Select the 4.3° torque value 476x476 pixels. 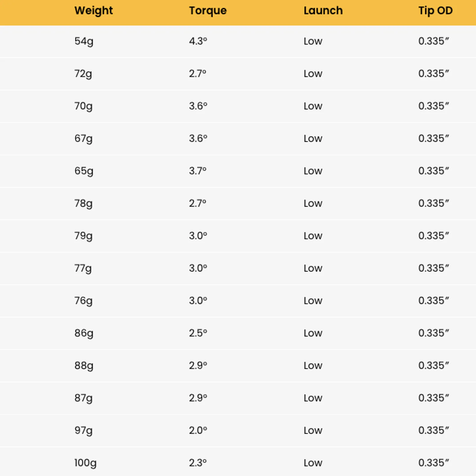[198, 41]
